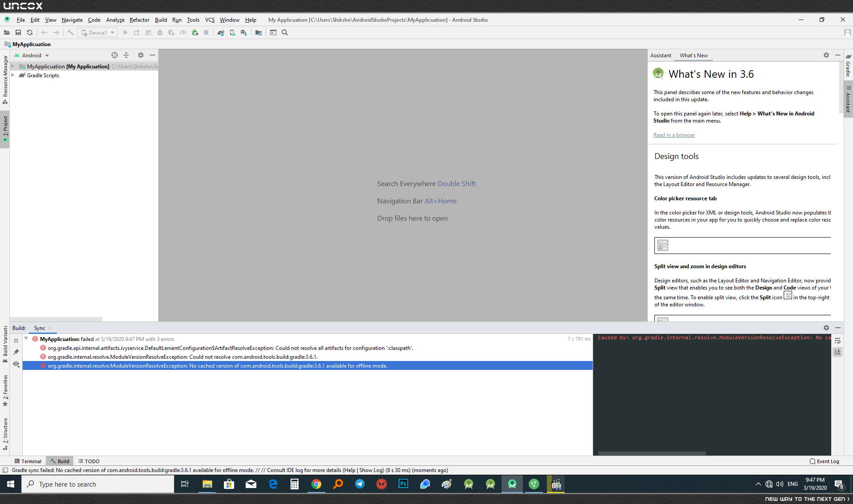Open the Android project view dropdown
The image size is (853, 504).
click(x=32, y=55)
